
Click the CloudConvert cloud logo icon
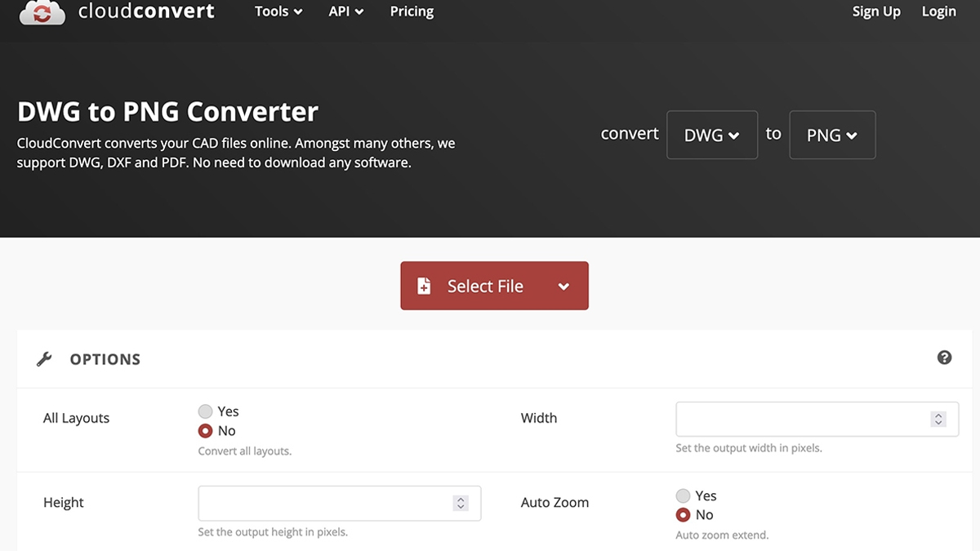(42, 11)
